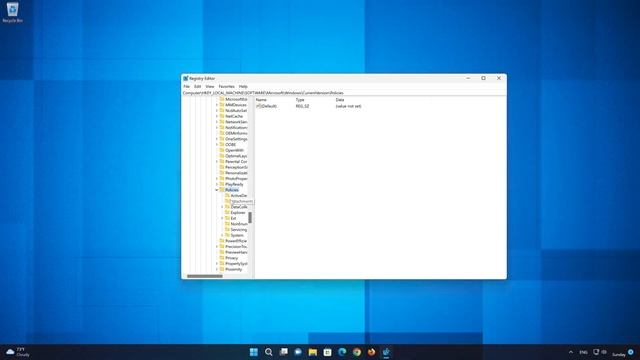Viewport: 640px width, 360px height.
Task: Expand the Notifications key
Action: (217, 128)
